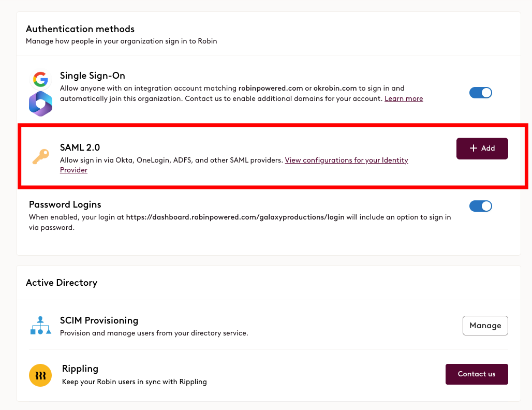Click the Authentication methods heading
The width and height of the screenshot is (532, 410).
(x=80, y=29)
